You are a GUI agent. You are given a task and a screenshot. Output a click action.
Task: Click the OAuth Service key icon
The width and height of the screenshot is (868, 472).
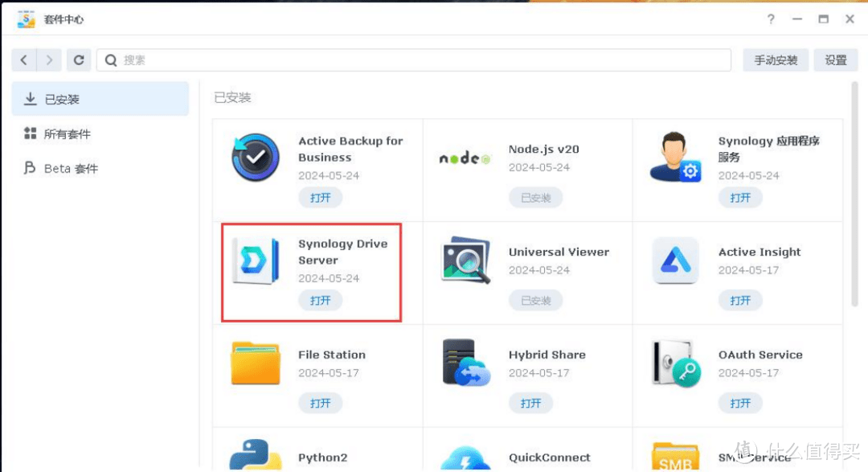[x=674, y=363]
